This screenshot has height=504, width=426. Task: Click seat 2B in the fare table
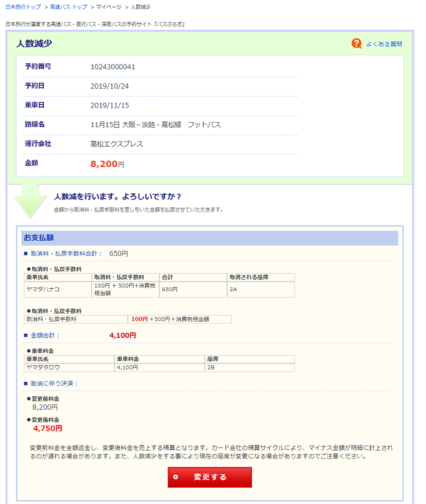(211, 367)
